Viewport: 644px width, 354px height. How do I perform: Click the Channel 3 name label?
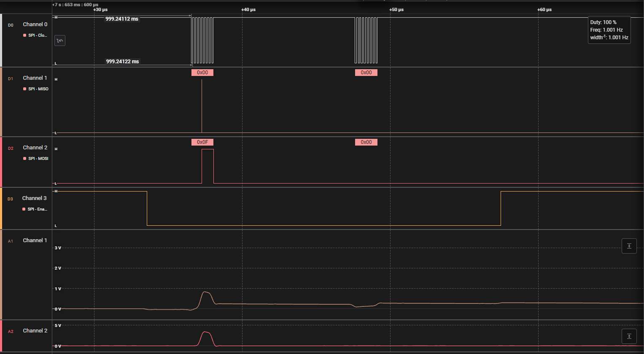click(x=34, y=198)
